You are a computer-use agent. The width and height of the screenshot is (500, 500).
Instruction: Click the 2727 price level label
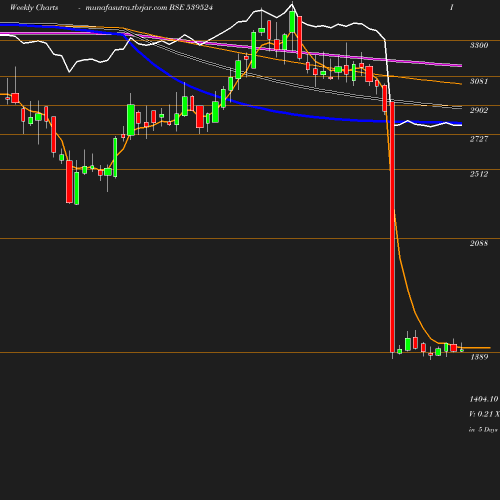point(479,139)
